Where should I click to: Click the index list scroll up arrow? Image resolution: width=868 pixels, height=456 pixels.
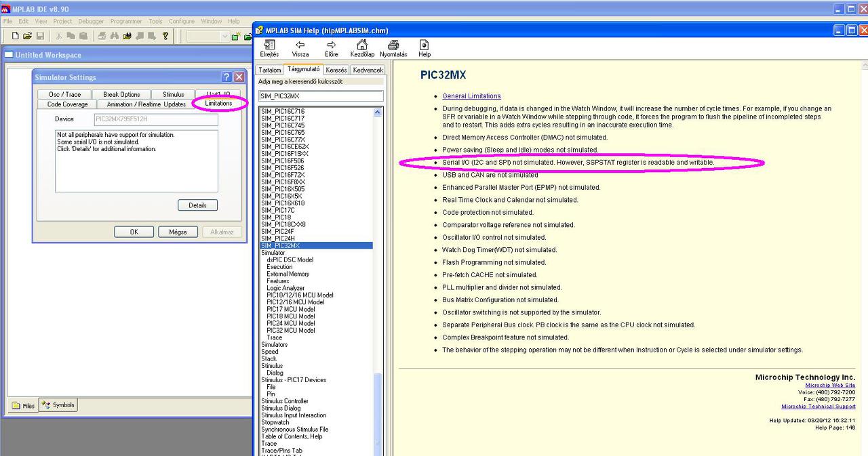(378, 112)
